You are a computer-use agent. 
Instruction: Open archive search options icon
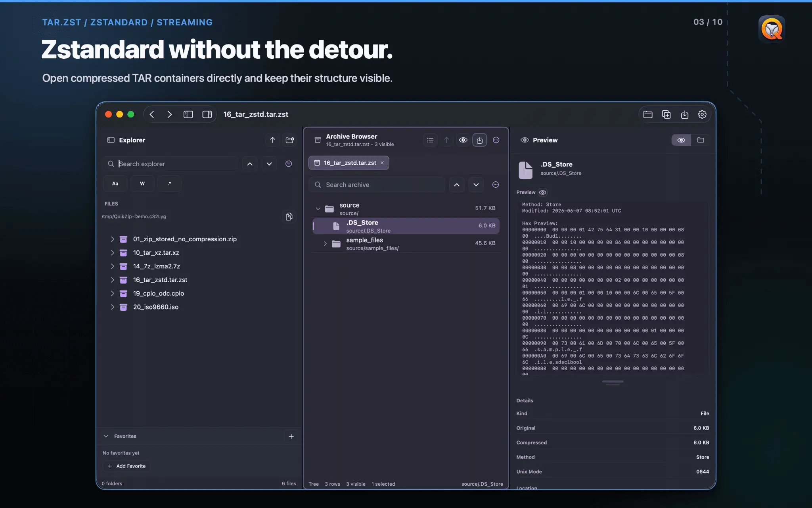tap(496, 185)
